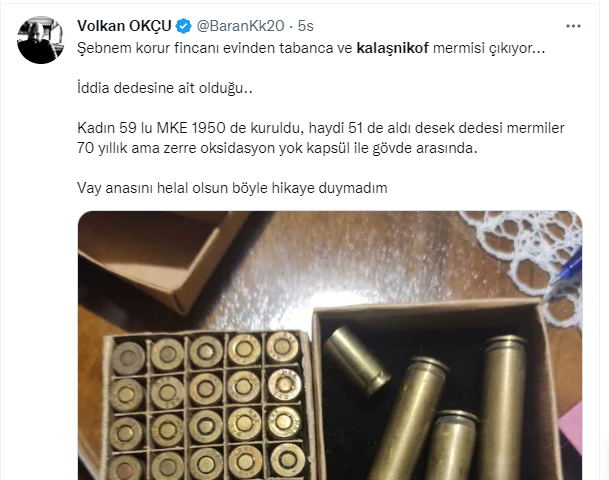Screen dimensions: 609x480
Task: Visit the @BaranKk20 handle profile
Action: (x=240, y=26)
